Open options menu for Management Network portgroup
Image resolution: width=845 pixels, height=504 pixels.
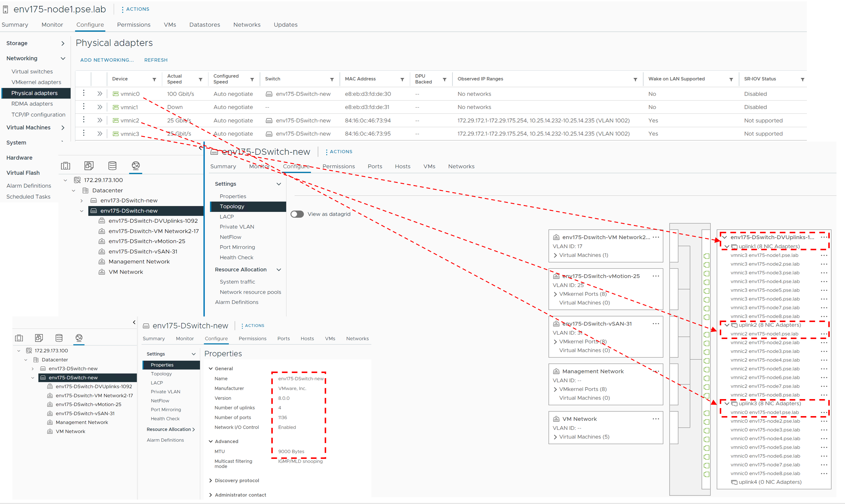[656, 371]
